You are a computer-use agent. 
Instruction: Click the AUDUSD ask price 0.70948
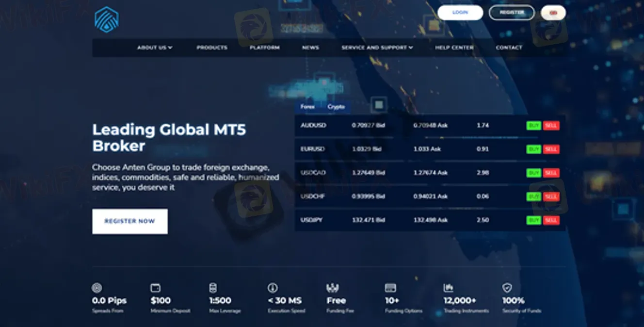click(431, 125)
